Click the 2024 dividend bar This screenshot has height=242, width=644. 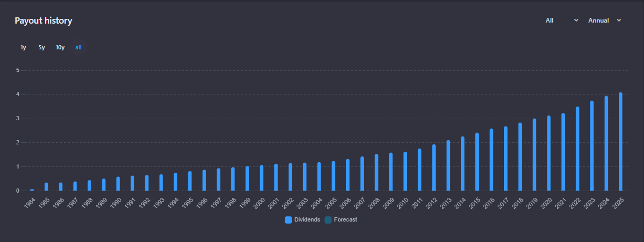pyautogui.click(x=606, y=143)
